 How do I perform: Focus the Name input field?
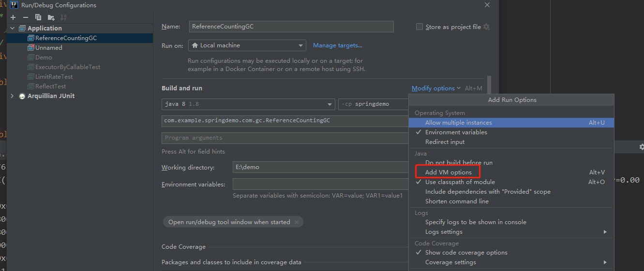click(291, 27)
